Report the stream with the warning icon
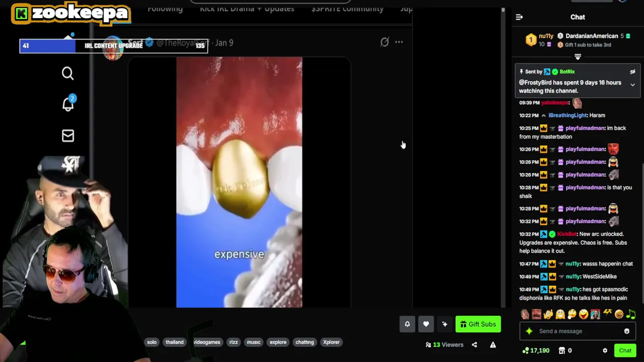 point(493,345)
